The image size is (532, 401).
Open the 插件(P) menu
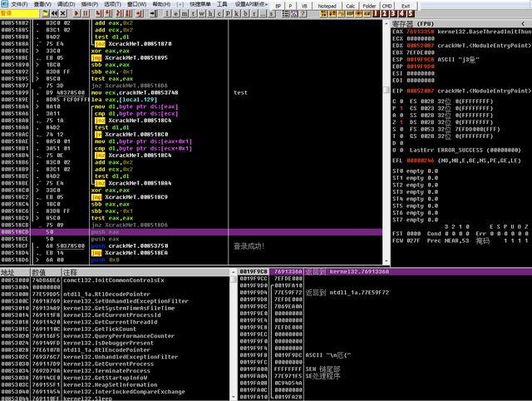[x=88, y=4]
